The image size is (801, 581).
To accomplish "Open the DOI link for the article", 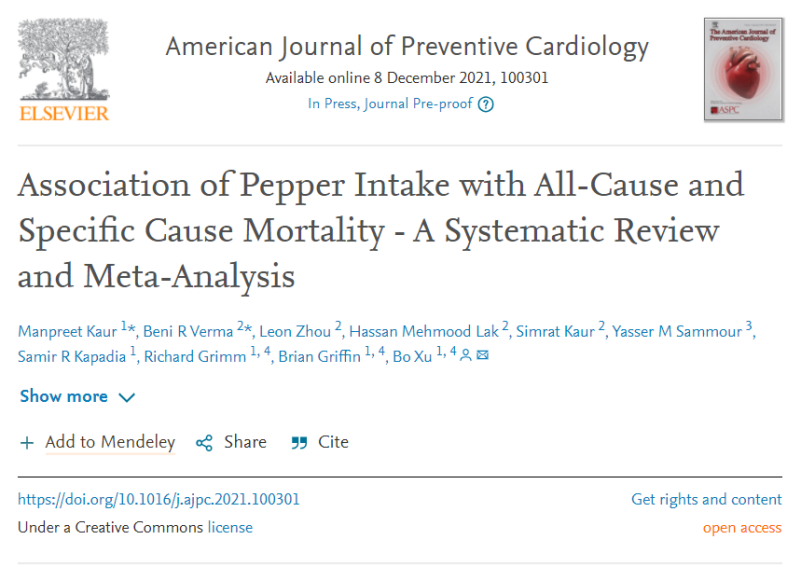I will click(x=159, y=499).
